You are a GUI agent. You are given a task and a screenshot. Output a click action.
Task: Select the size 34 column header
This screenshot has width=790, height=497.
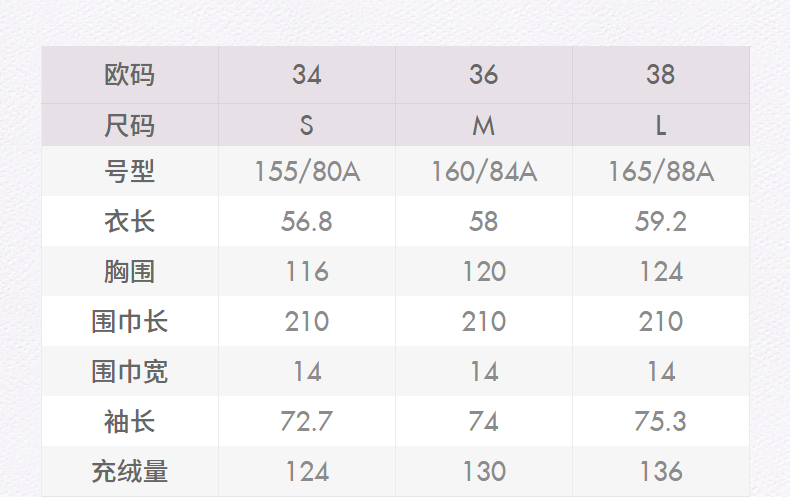(307, 75)
